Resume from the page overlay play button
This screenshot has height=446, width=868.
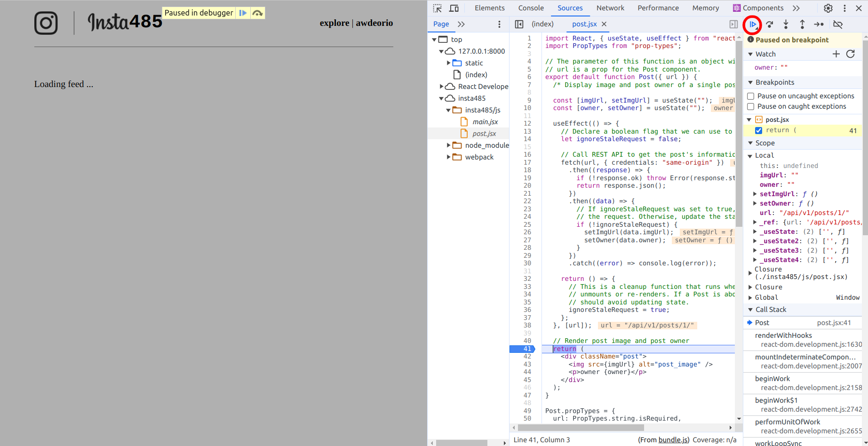[243, 13]
